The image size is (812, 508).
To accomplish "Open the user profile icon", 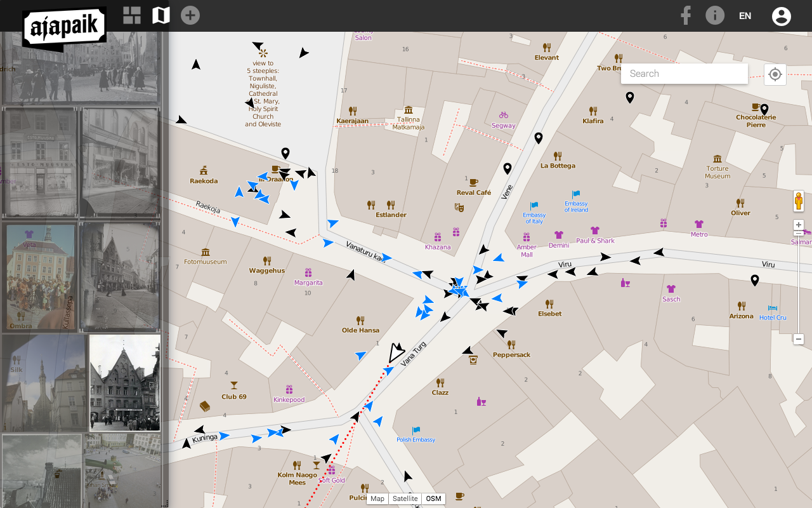I will [782, 16].
